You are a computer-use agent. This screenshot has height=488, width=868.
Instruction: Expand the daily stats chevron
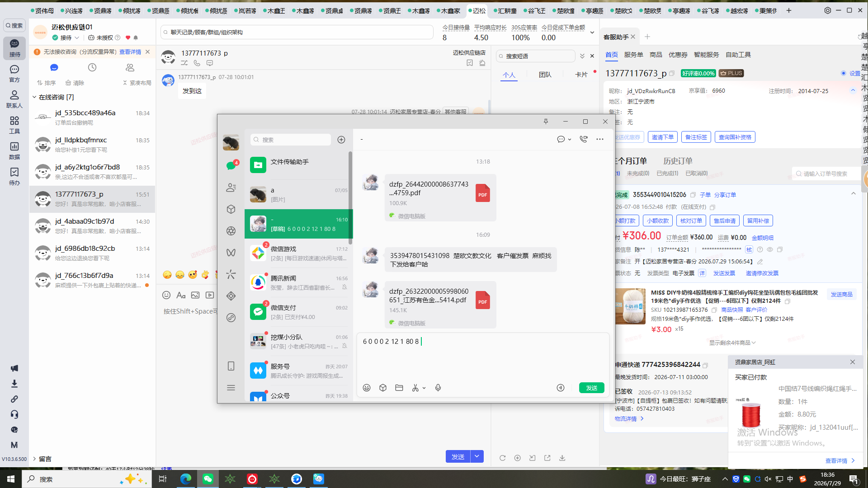pos(592,33)
